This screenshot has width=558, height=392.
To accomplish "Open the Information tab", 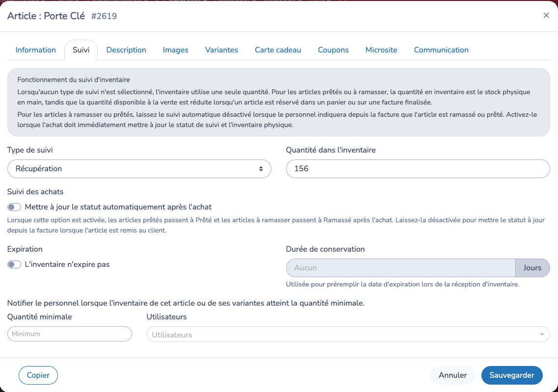I will [36, 50].
